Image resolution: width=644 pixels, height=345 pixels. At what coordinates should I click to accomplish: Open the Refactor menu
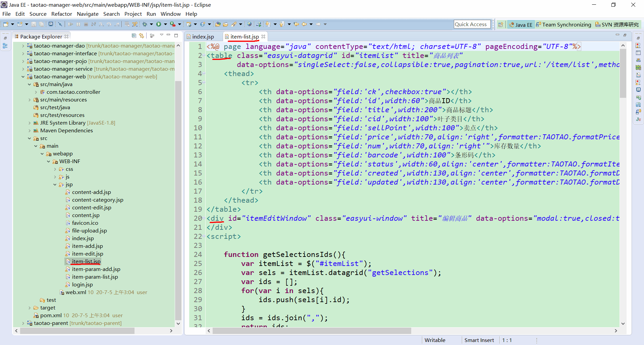click(x=62, y=14)
